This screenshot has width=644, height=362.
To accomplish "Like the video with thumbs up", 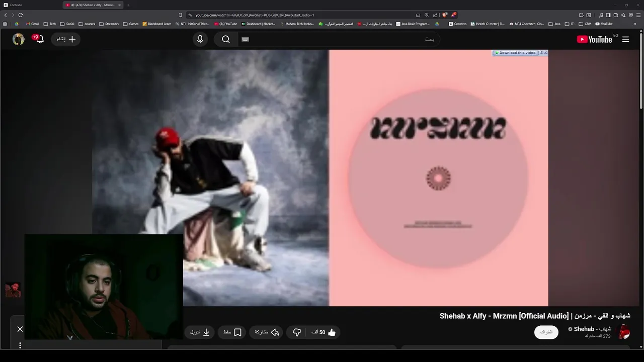I will (x=325, y=332).
